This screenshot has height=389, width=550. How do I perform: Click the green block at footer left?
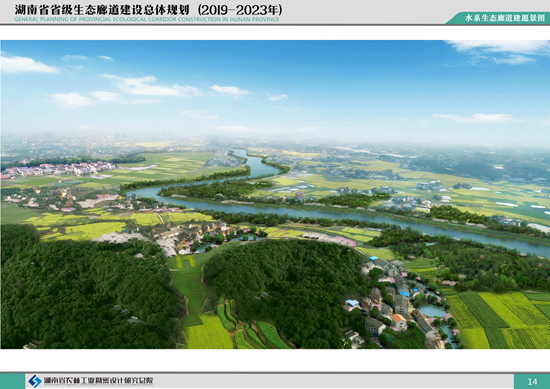point(12,381)
